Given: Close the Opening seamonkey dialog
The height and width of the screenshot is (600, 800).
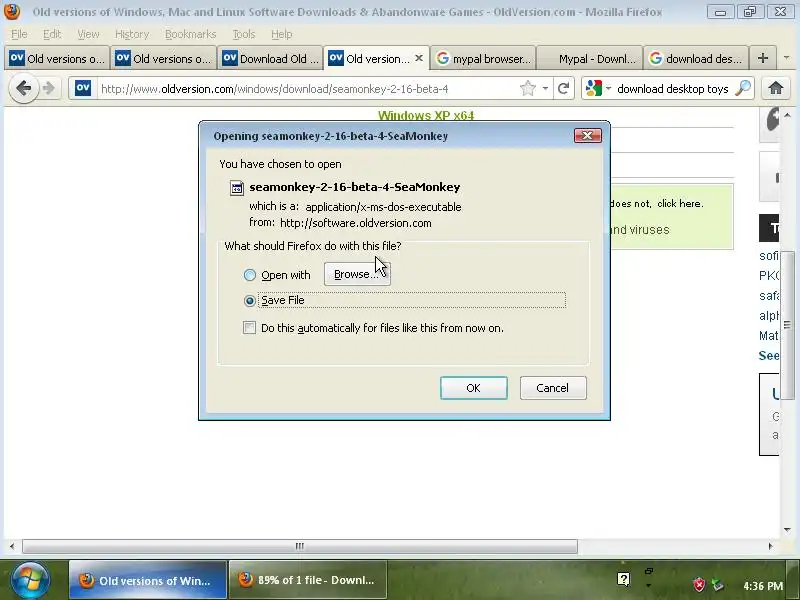Looking at the screenshot, I should (x=587, y=135).
